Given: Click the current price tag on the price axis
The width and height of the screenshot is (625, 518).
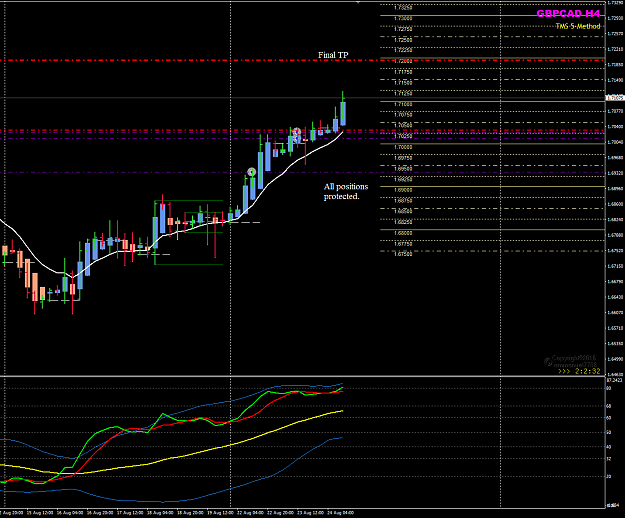Looking at the screenshot, I should point(615,98).
